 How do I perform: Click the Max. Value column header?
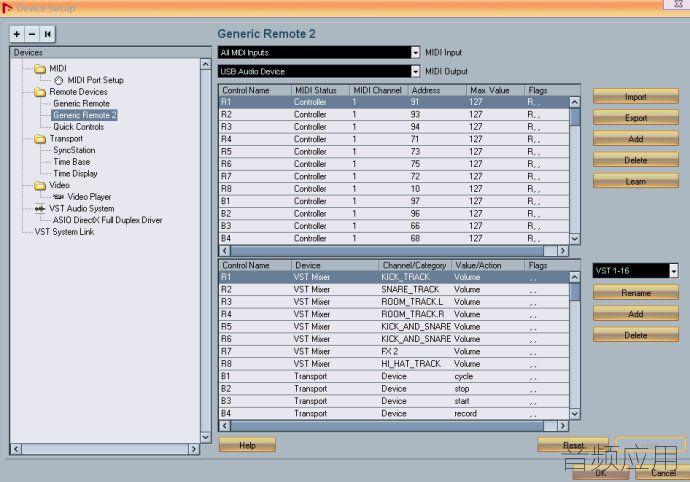(x=495, y=90)
